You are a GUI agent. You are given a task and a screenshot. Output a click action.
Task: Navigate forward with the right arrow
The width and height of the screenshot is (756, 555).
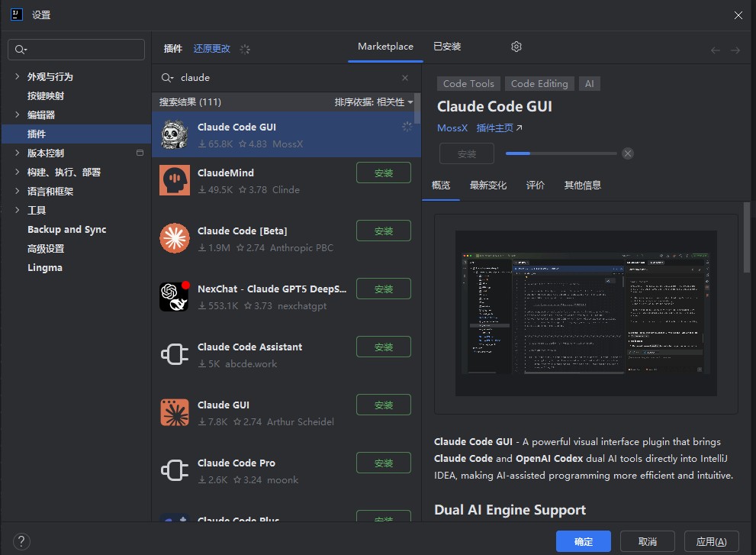click(x=735, y=50)
